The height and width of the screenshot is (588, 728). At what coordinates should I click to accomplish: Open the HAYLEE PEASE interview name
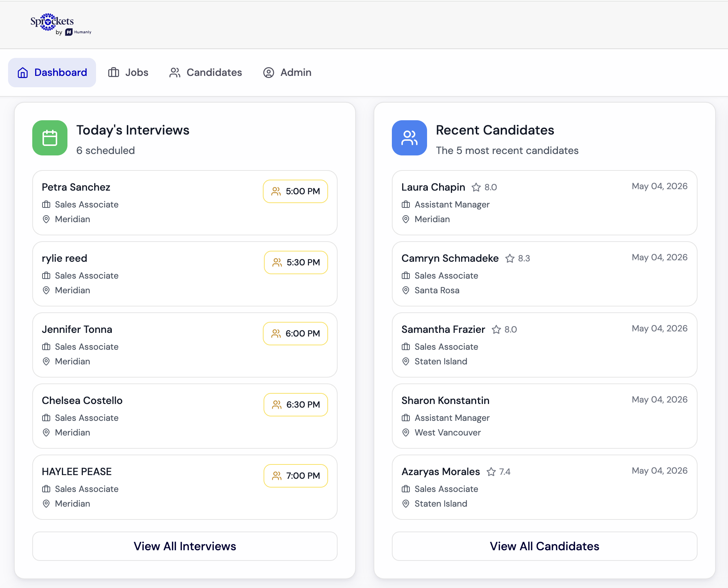tap(77, 471)
